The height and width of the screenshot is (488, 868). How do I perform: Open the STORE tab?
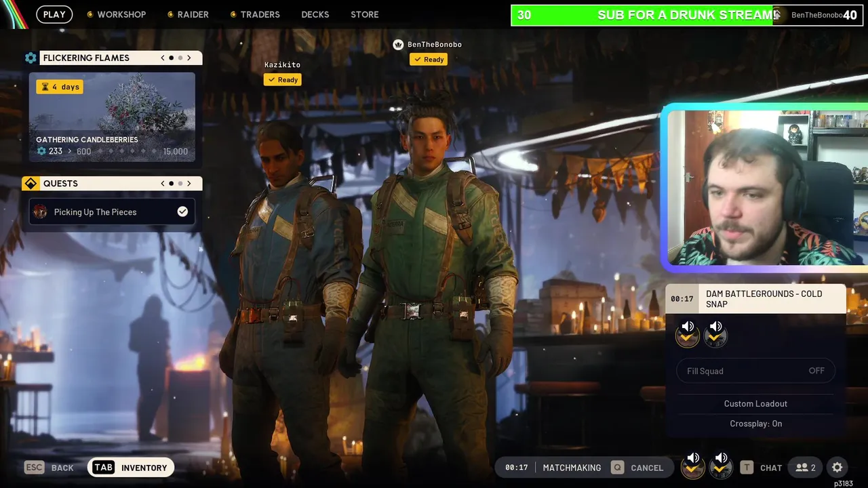[365, 14]
